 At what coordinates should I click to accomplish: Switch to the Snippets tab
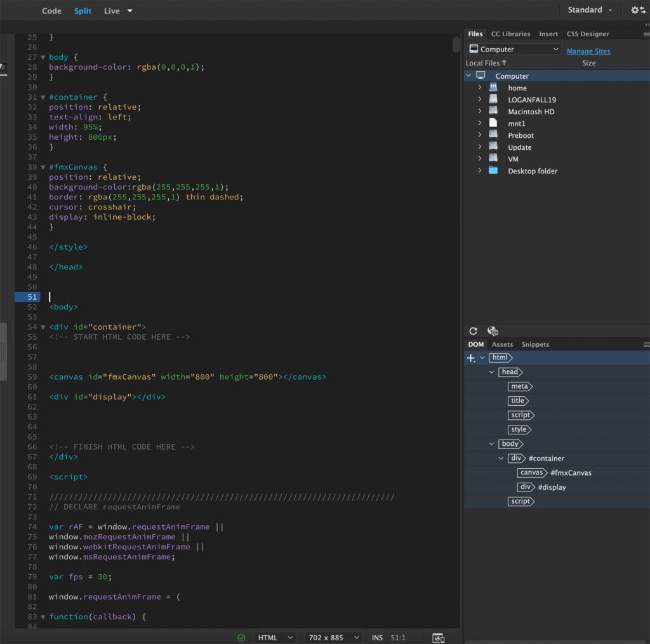pos(535,344)
